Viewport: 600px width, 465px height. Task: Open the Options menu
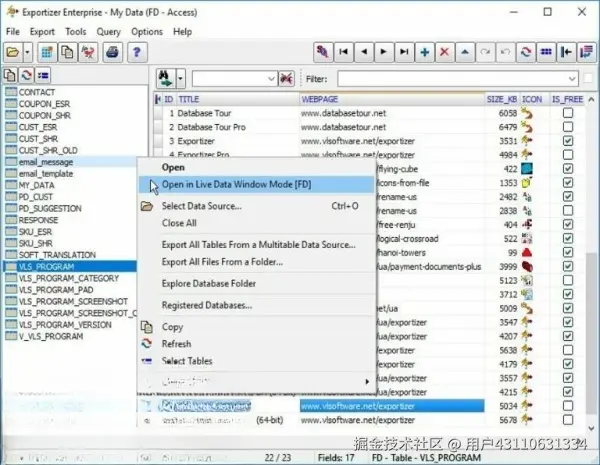[x=147, y=32]
